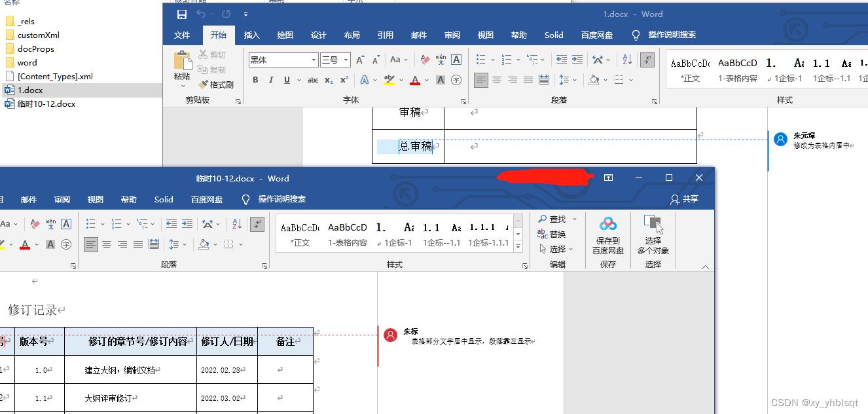Expand styles gallery More button in 临时10-12.docx

(518, 248)
